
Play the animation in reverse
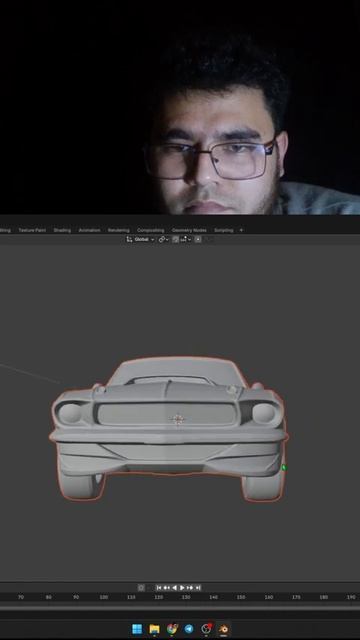click(174, 588)
